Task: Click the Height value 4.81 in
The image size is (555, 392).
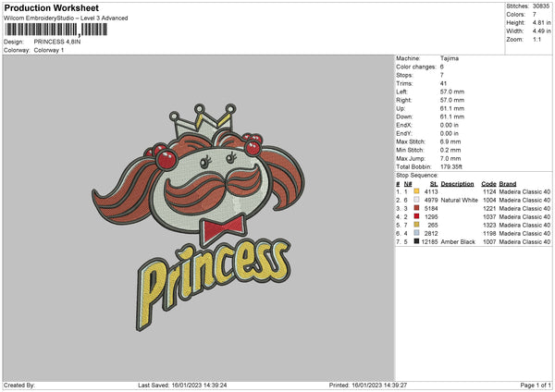Action: coord(541,22)
